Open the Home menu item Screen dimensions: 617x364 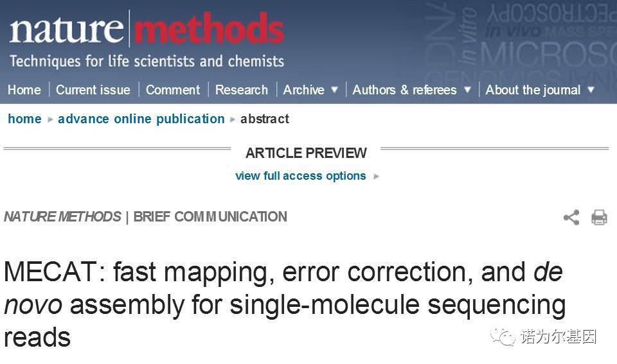(24, 90)
